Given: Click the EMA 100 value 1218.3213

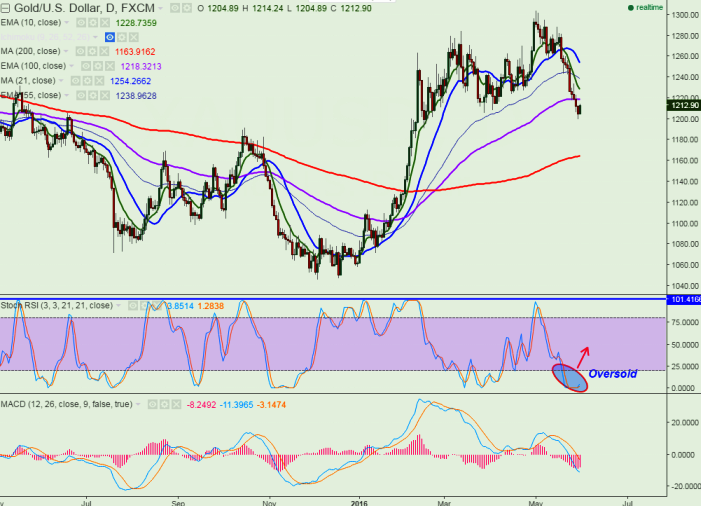Looking at the screenshot, I should (x=141, y=67).
